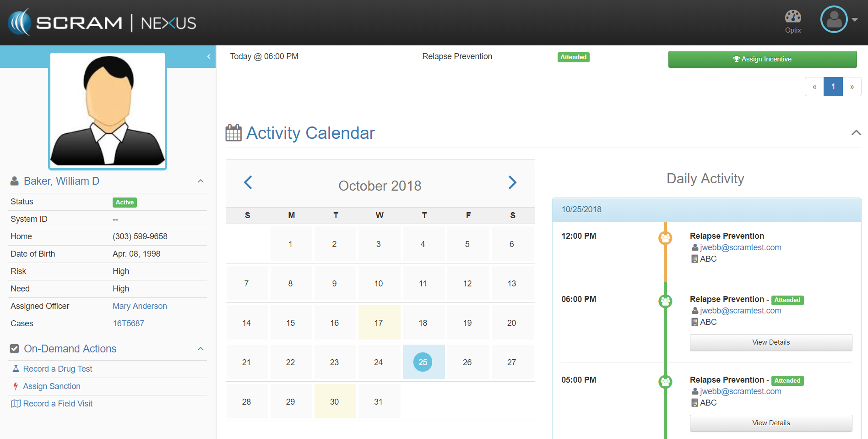Open the user account dropdown arrow

[855, 20]
